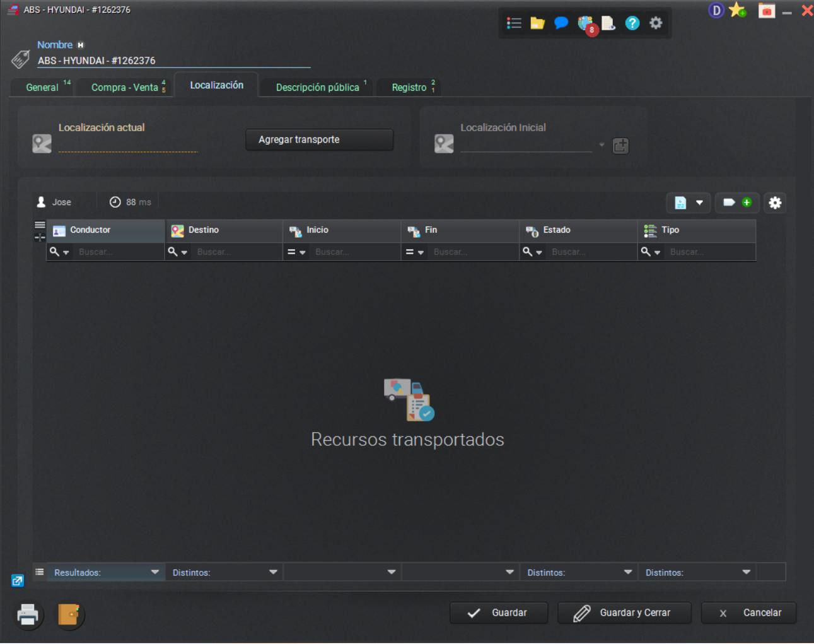
Task: Click the Agregar transporte button
Action: coord(318,139)
